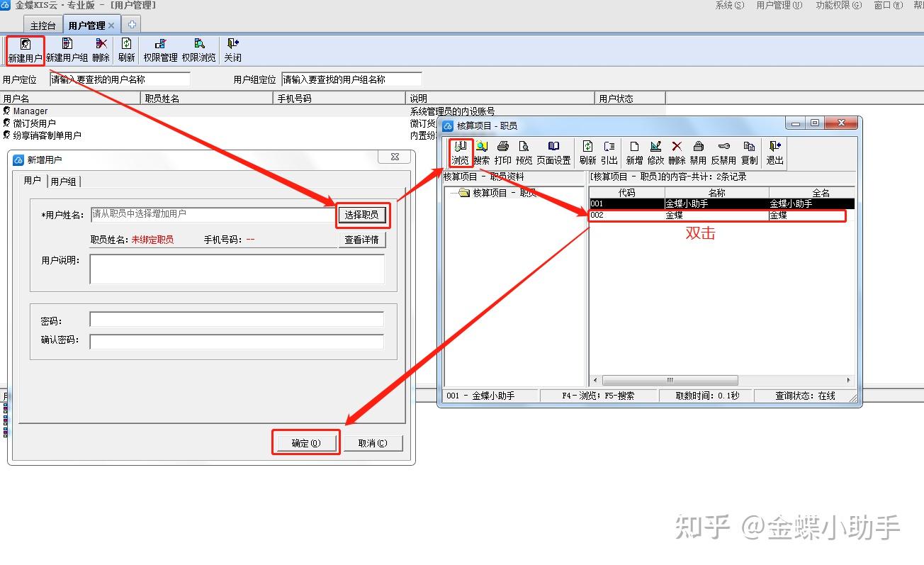The width and height of the screenshot is (924, 565).
Task: Select employee row 002 金蝶
Action: tap(721, 216)
